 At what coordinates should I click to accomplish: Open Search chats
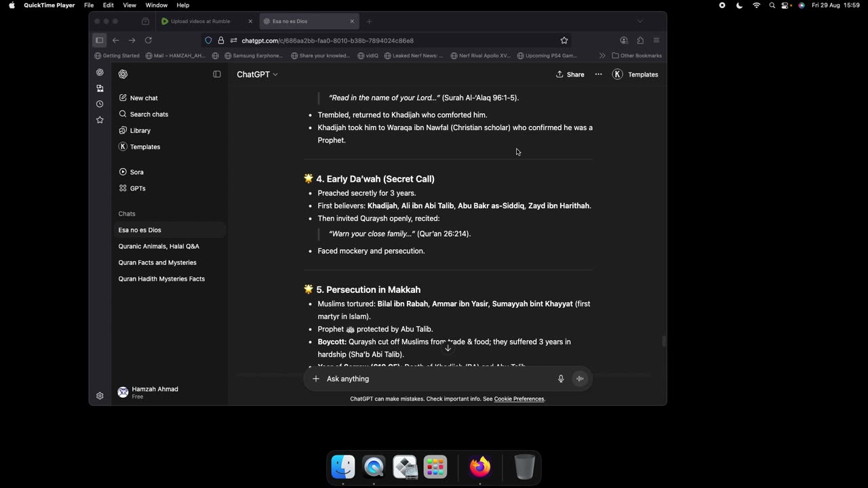pos(170,115)
